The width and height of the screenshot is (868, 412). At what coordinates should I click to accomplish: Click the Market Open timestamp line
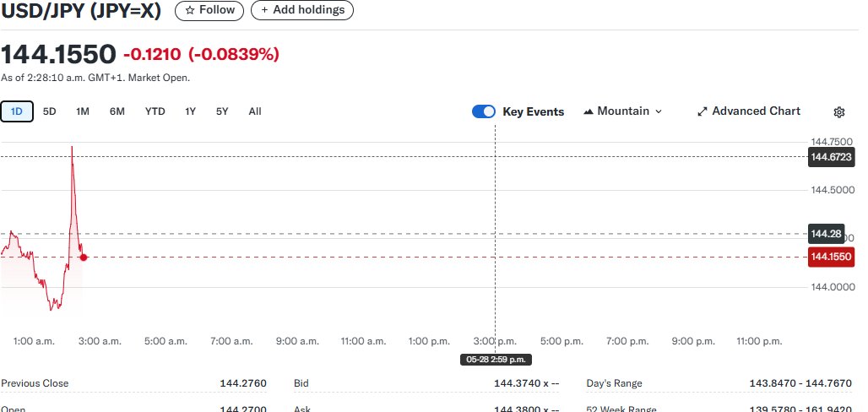tap(95, 78)
